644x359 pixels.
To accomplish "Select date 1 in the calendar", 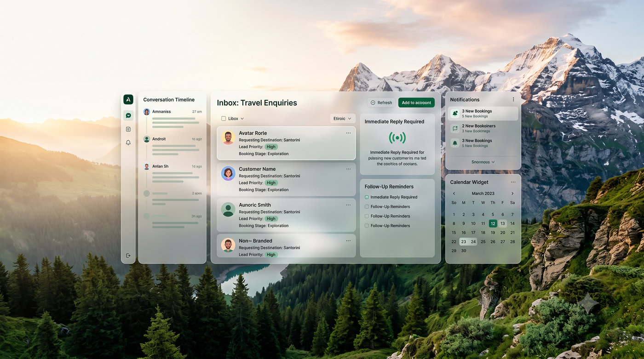I will coord(454,214).
